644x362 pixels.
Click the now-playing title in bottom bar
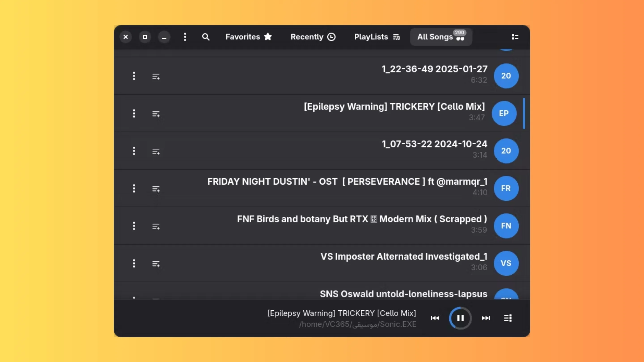click(x=342, y=313)
